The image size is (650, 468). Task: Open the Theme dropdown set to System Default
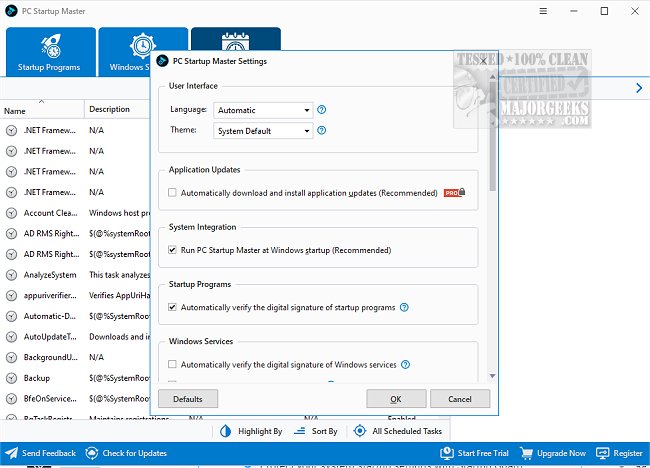point(263,131)
